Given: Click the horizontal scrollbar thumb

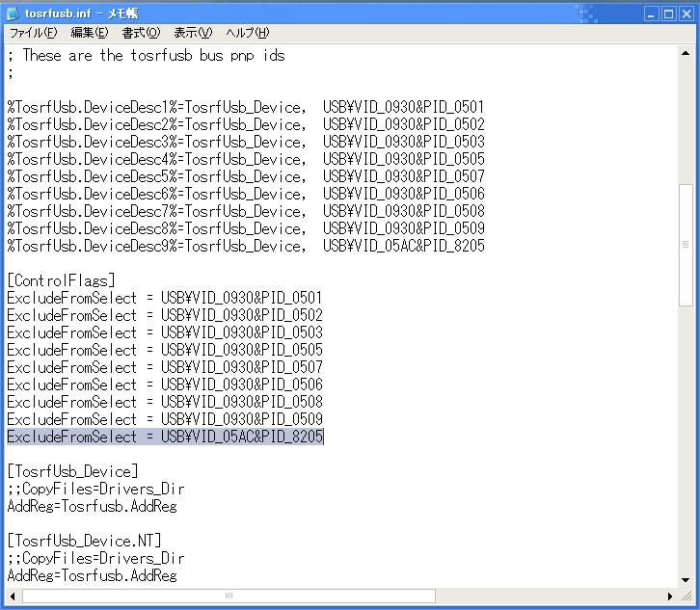Looking at the screenshot, I should coord(229,596).
